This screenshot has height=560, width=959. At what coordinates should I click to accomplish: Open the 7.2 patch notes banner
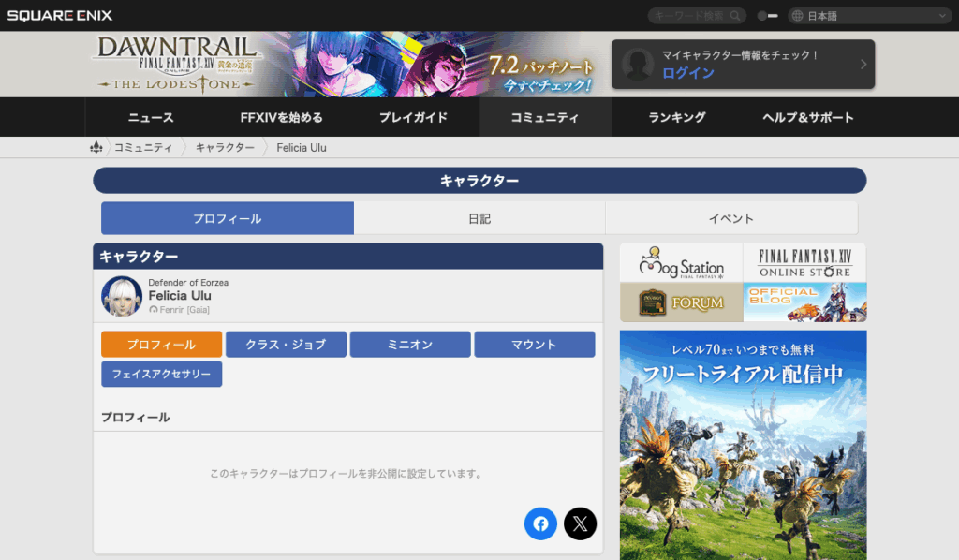coord(541,73)
